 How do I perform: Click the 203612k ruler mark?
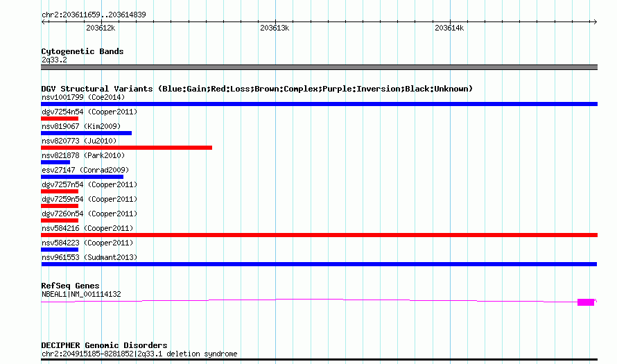point(101,28)
